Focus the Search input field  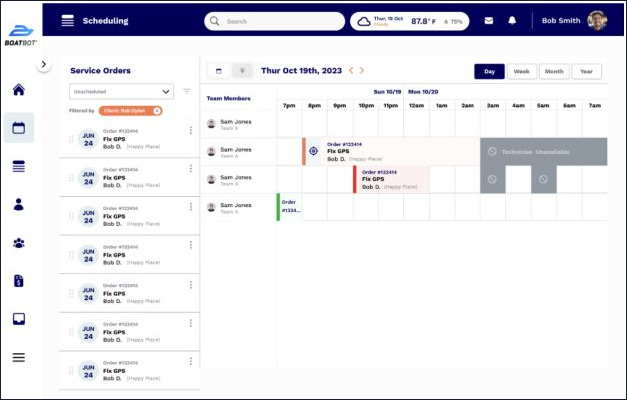coord(274,21)
